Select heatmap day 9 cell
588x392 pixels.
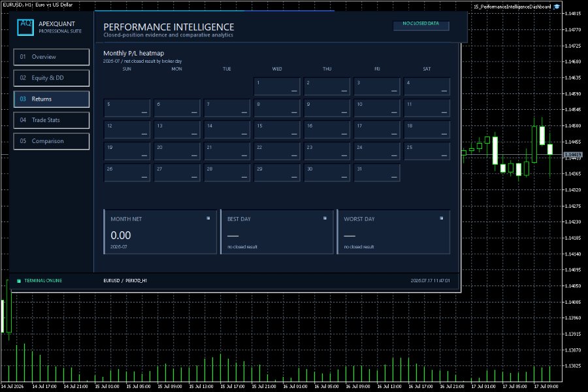point(327,108)
